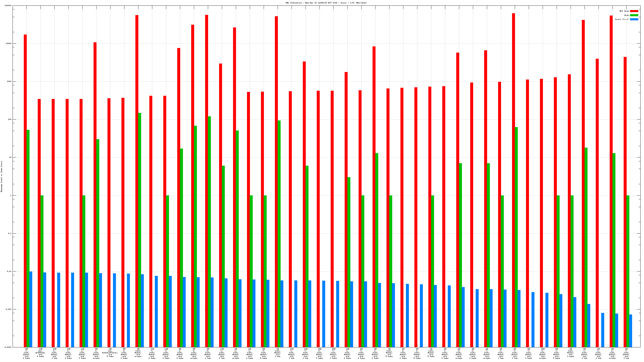Image resolution: width=644 pixels, height=362 pixels.
Task: Click the red Not Spam legend swatch
Action: 634,11
